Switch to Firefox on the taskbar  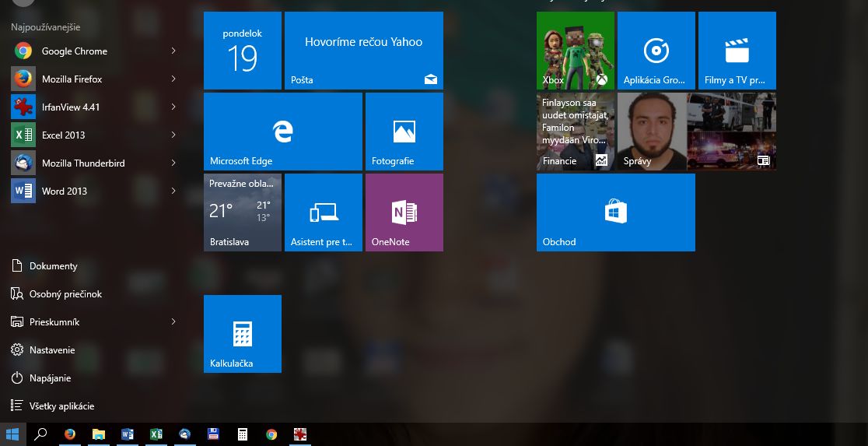pyautogui.click(x=70, y=434)
